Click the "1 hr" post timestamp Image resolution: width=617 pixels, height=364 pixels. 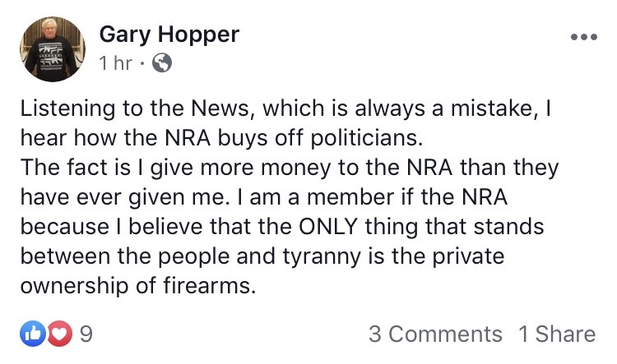point(115,62)
